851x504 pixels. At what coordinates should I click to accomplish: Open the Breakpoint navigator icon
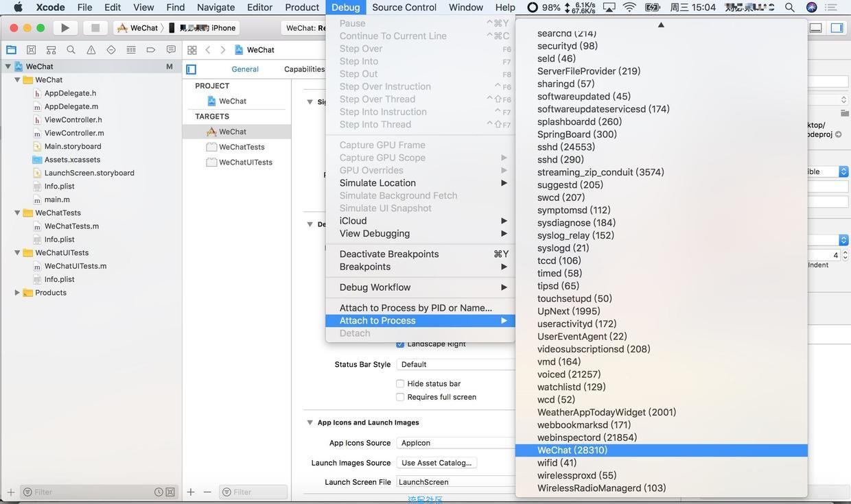[151, 50]
